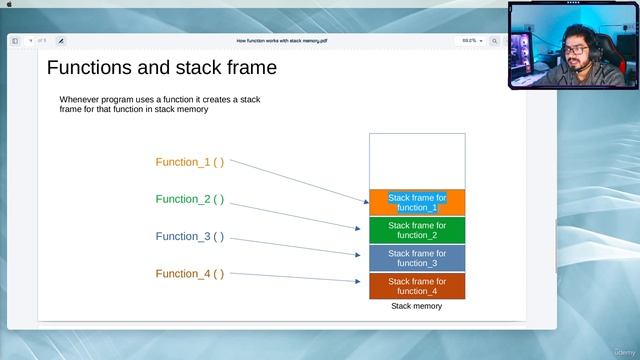
Task: Click the search magnifier icon
Action: (x=494, y=41)
